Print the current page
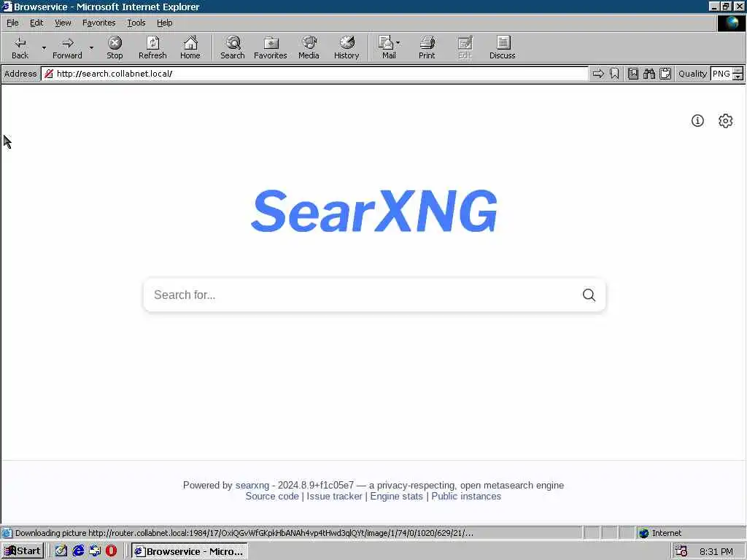 point(427,47)
